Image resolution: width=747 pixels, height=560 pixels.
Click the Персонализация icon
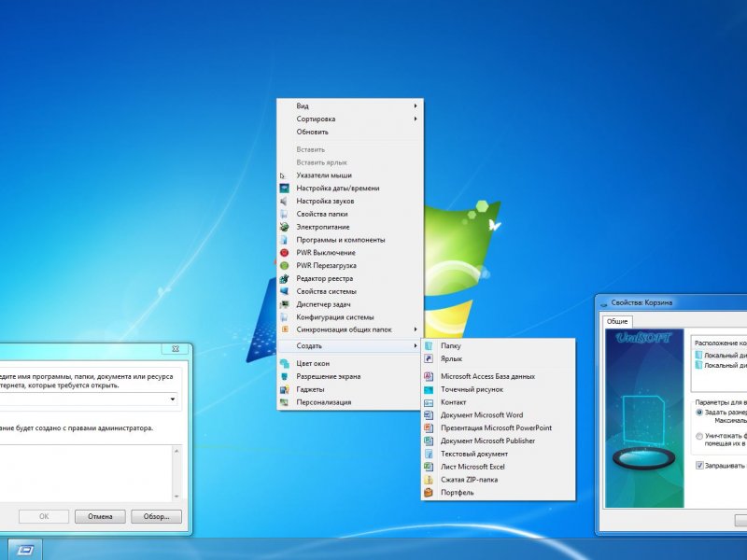[x=284, y=402]
